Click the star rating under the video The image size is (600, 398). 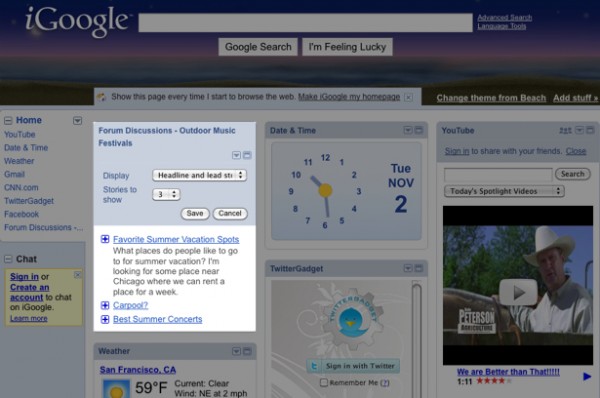(x=493, y=381)
